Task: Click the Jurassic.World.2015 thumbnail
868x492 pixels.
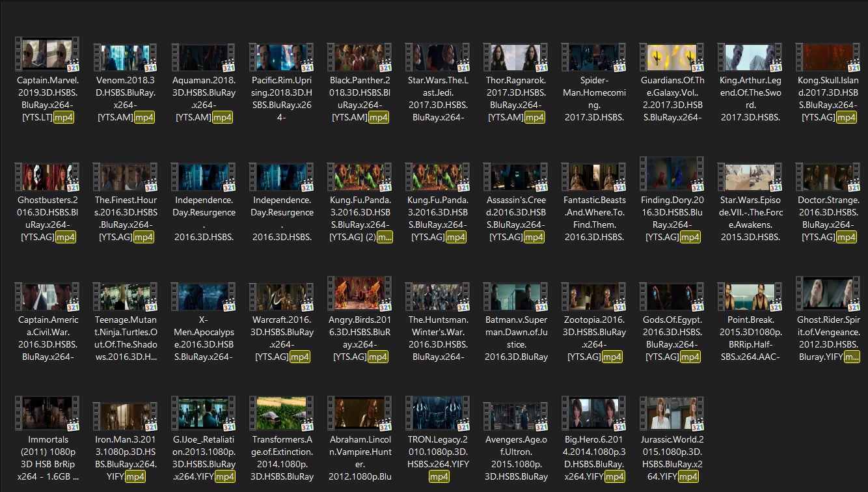Action: pos(671,413)
